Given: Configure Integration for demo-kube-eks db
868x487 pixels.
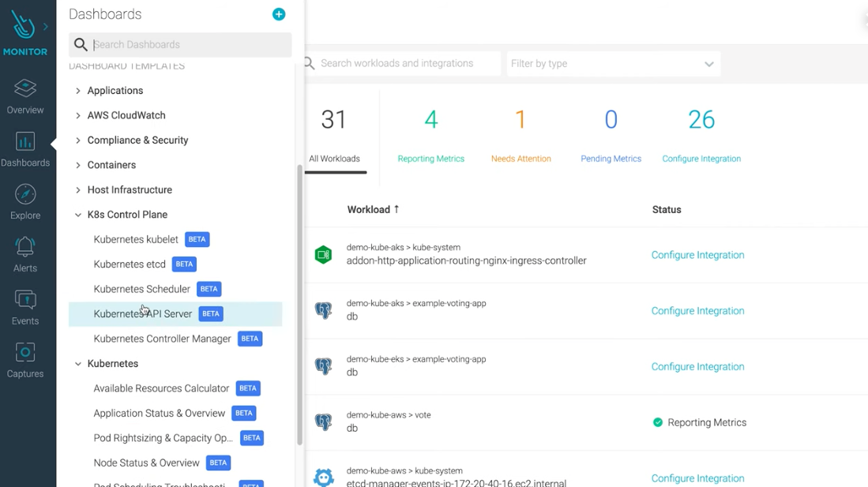Looking at the screenshot, I should click(697, 367).
